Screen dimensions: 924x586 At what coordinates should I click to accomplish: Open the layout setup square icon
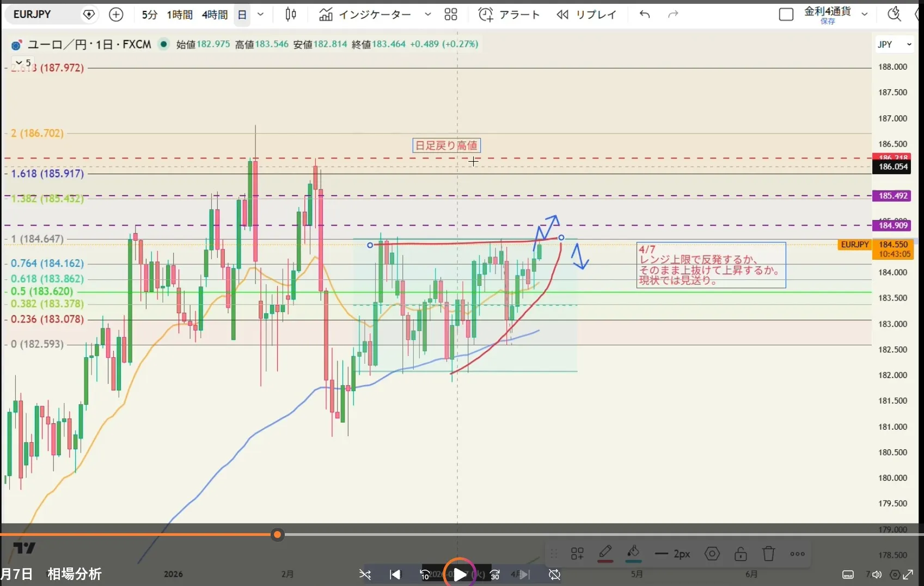tap(786, 15)
